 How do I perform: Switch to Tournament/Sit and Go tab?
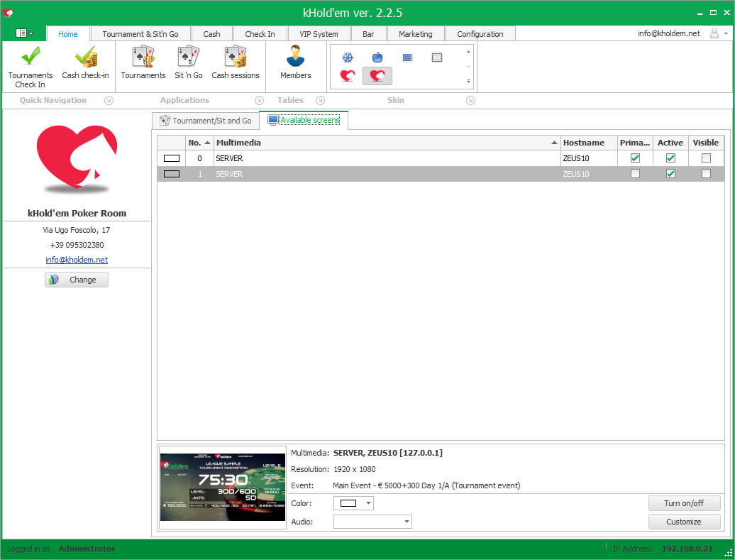tap(206, 121)
